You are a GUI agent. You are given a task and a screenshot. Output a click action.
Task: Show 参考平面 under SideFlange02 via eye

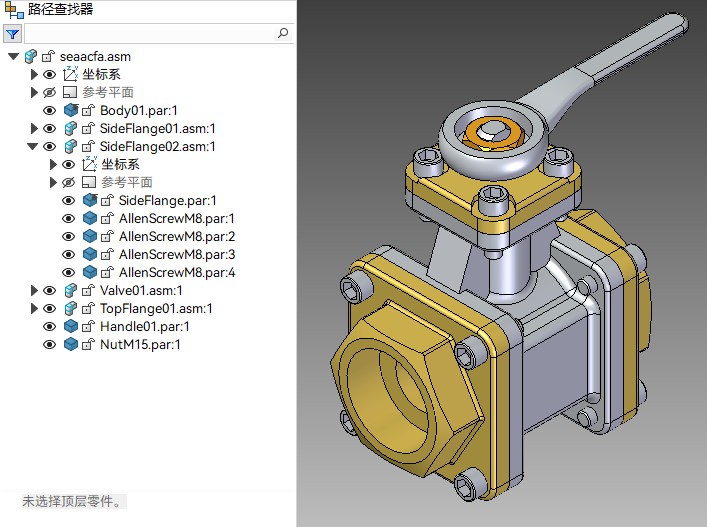point(69,183)
